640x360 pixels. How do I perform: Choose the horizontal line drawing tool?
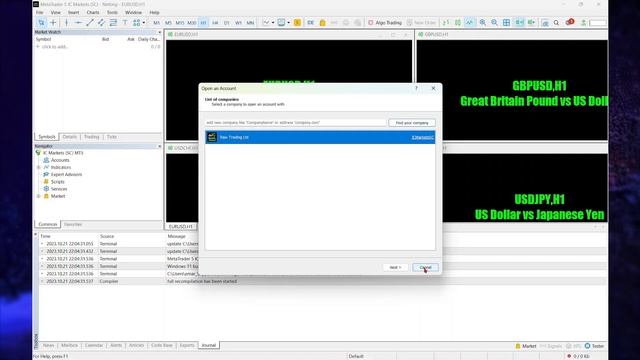coord(78,23)
